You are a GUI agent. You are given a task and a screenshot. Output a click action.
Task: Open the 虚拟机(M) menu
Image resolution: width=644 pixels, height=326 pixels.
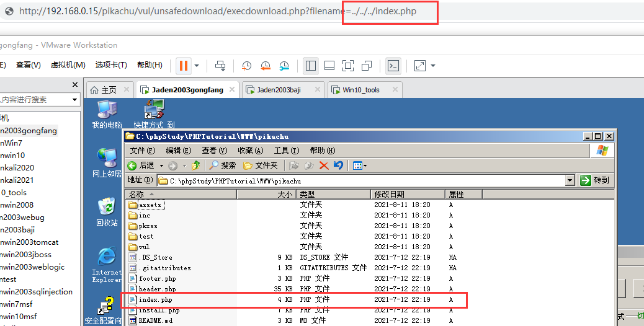coord(68,65)
